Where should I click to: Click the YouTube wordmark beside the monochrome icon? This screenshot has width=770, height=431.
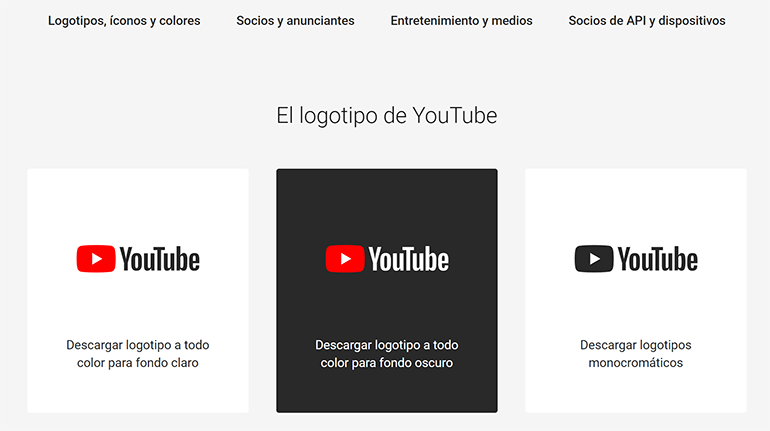657,260
